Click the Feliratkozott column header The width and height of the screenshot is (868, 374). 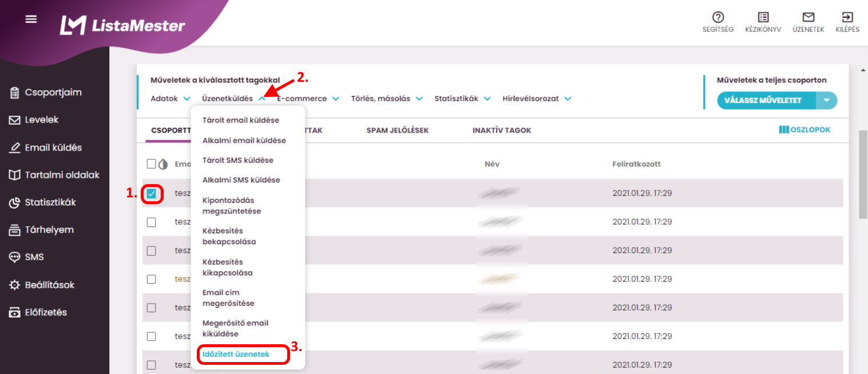(636, 164)
